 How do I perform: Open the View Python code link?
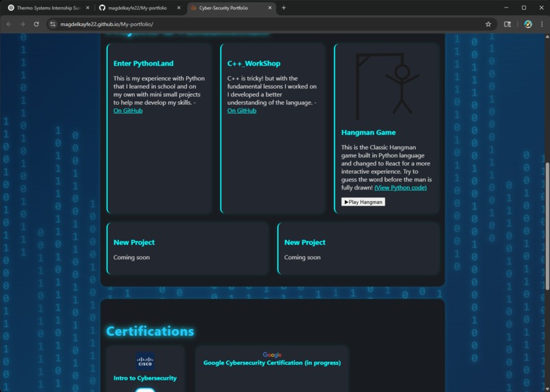(400, 187)
